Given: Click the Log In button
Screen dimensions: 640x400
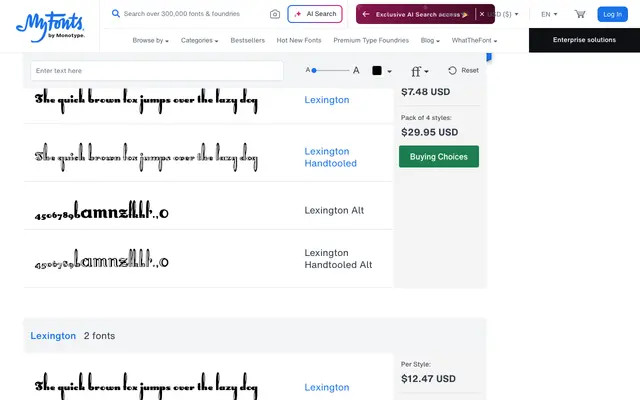Looking at the screenshot, I should pyautogui.click(x=612, y=14).
